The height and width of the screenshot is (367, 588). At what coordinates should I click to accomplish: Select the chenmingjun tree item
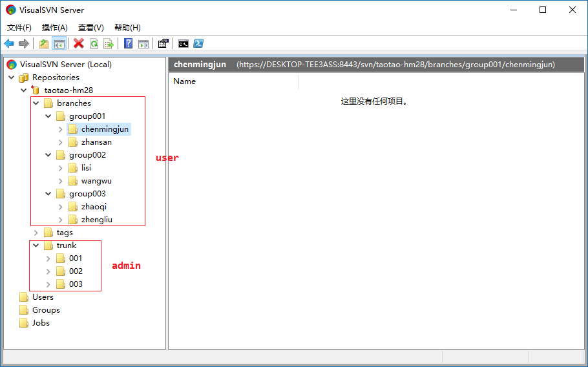(x=105, y=129)
